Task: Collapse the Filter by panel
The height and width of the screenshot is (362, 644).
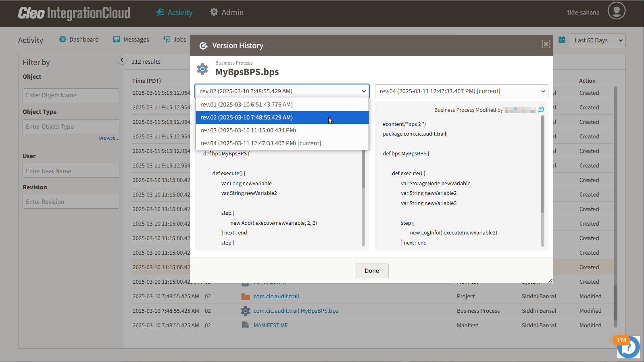Action: tap(122, 60)
